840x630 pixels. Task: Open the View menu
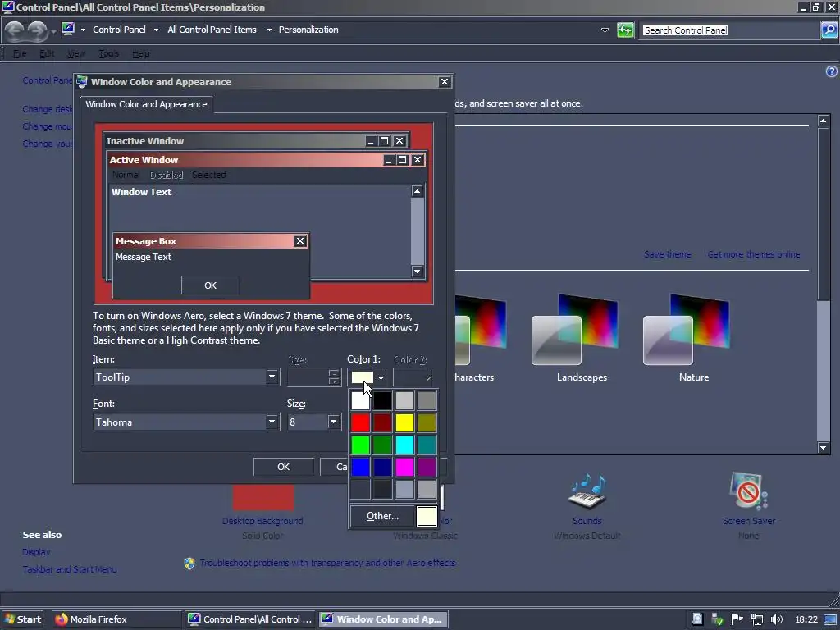coord(76,53)
